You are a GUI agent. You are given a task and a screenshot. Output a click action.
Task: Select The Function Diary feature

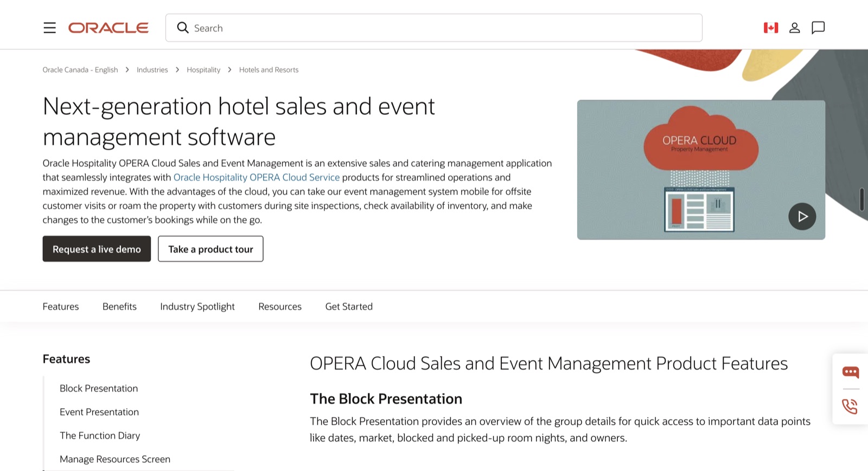(x=100, y=435)
